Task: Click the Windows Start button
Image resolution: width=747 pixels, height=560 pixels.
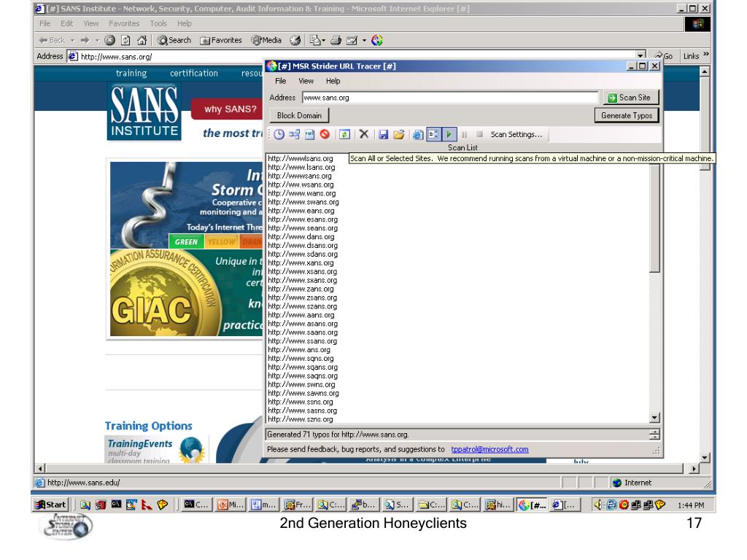Action: point(51,505)
